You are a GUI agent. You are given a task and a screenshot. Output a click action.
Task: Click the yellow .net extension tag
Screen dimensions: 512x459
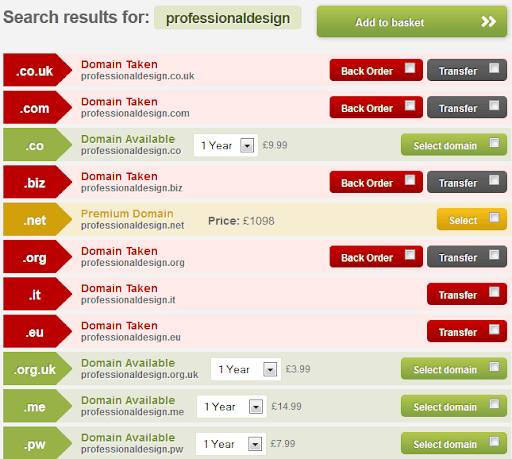37,219
